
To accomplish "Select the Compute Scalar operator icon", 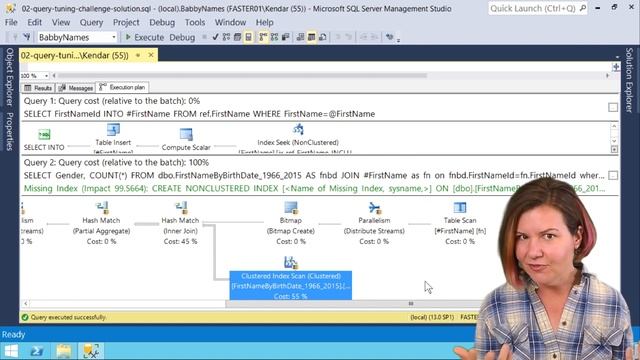I will point(186,134).
